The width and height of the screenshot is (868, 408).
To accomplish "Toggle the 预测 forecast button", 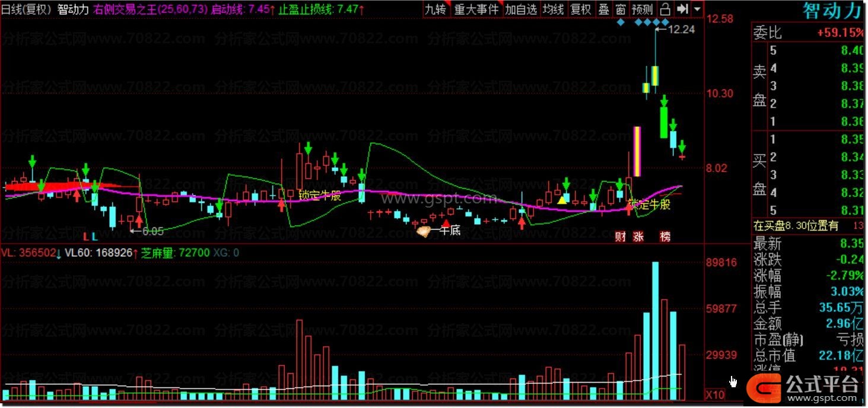I will click(642, 9).
